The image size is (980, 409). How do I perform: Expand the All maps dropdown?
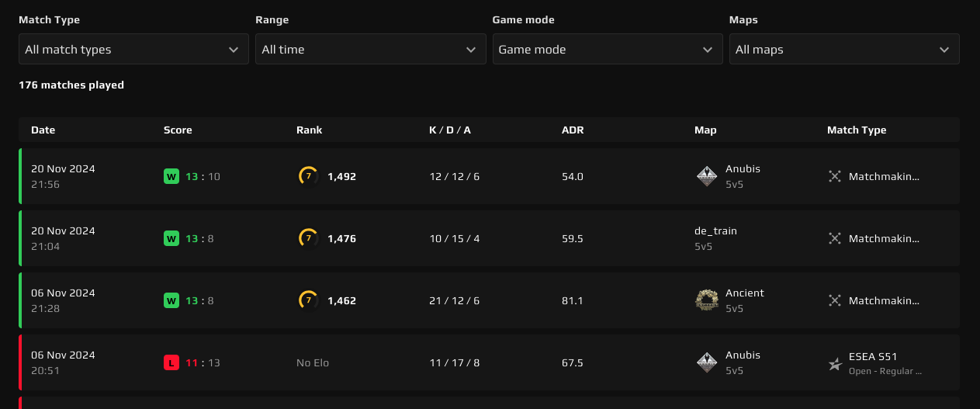coord(843,49)
